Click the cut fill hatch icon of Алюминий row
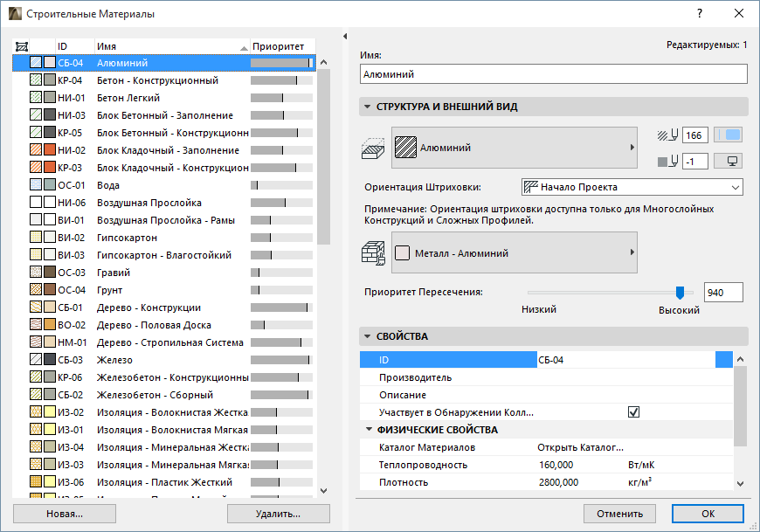The height and width of the screenshot is (532, 760). (x=36, y=63)
